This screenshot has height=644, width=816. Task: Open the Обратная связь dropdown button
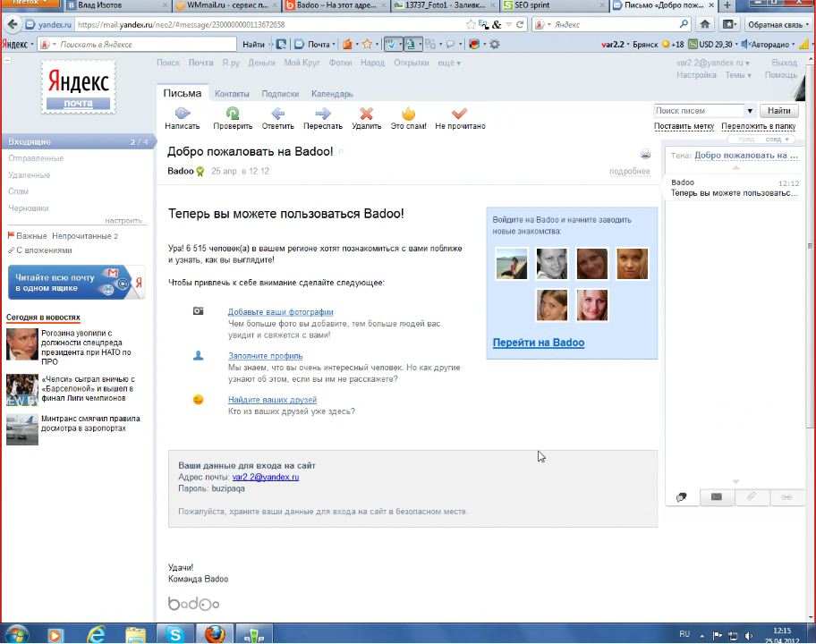[x=778, y=24]
